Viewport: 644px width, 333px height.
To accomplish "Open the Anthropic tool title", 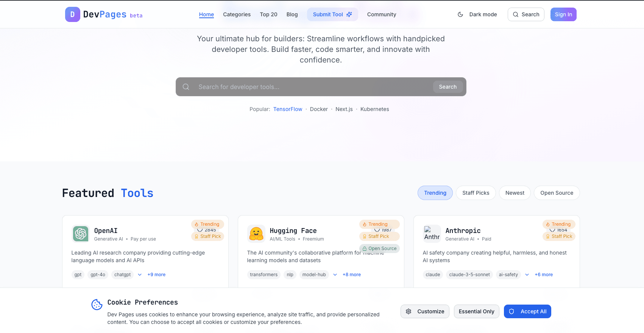I will 463,231.
